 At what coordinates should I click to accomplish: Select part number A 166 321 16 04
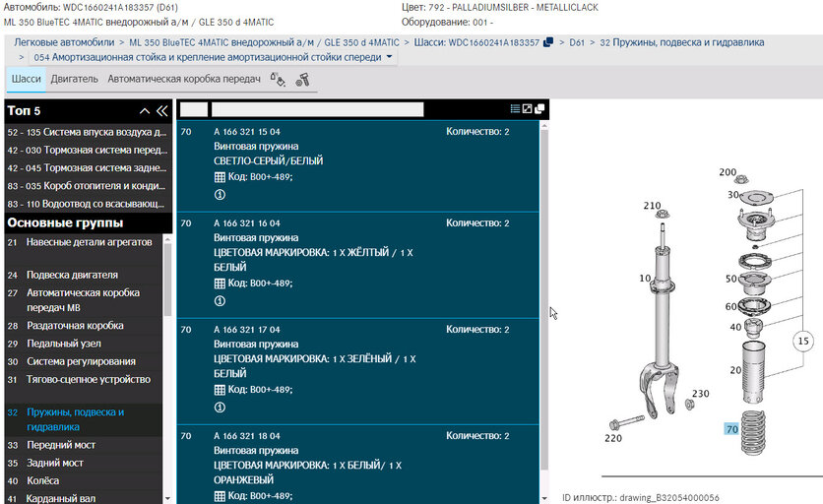247,223
